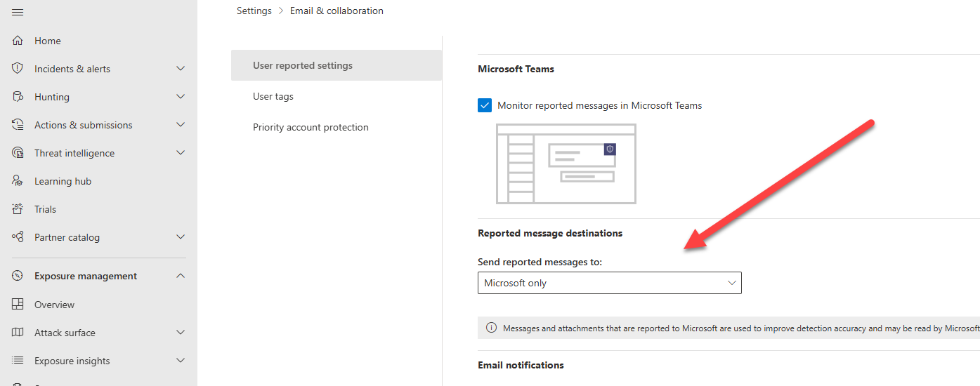Open Send reported messages to dropdown

[609, 283]
